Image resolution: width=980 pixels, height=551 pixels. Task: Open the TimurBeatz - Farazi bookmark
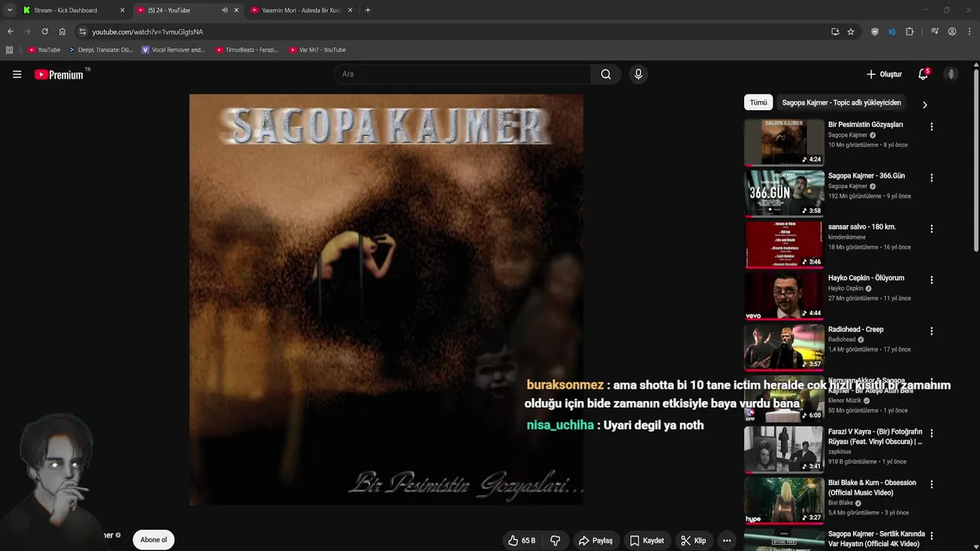pyautogui.click(x=247, y=50)
